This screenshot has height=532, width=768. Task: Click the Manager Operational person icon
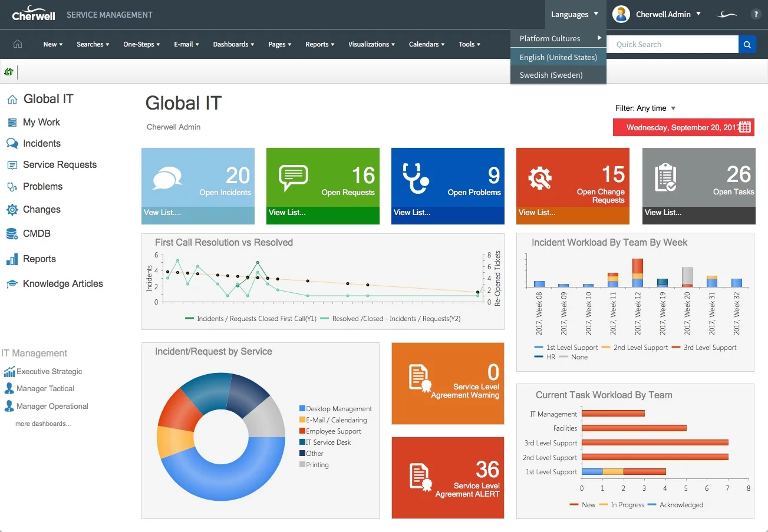(x=9, y=406)
